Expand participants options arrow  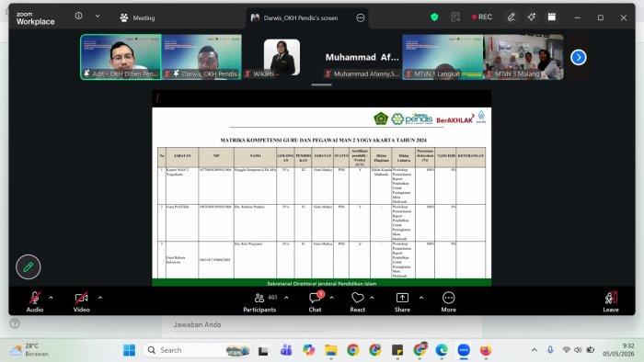[286, 298]
